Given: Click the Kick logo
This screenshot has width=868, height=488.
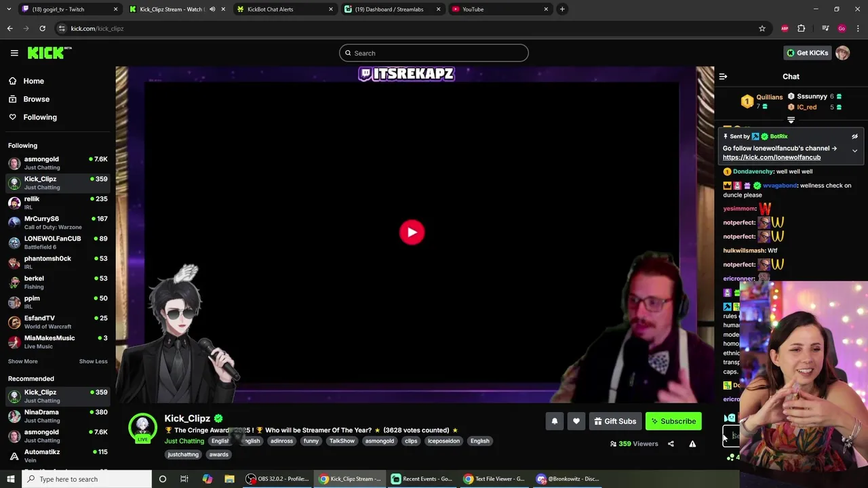Looking at the screenshot, I should [50, 53].
